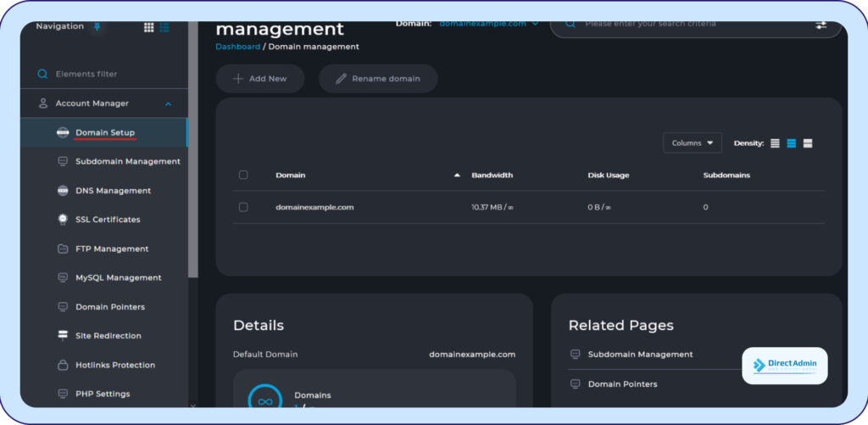
Task: Open Subdomain Management in sidebar
Action: click(128, 161)
